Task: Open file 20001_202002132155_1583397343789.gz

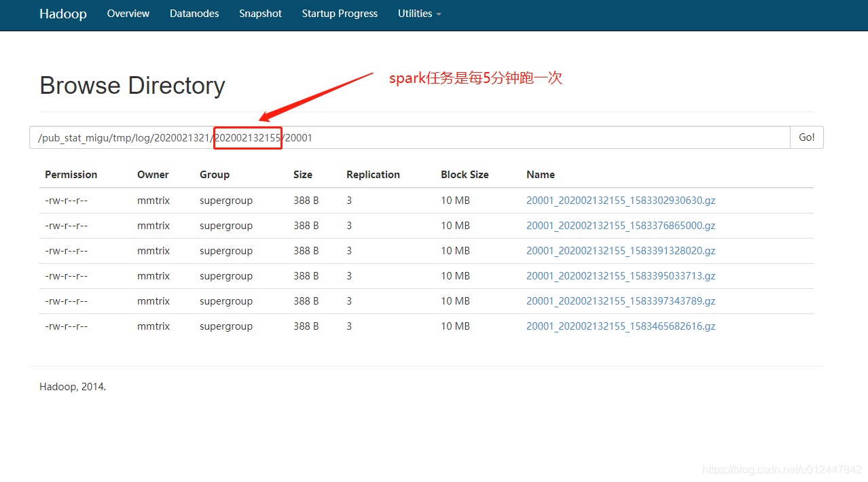Action: [621, 301]
